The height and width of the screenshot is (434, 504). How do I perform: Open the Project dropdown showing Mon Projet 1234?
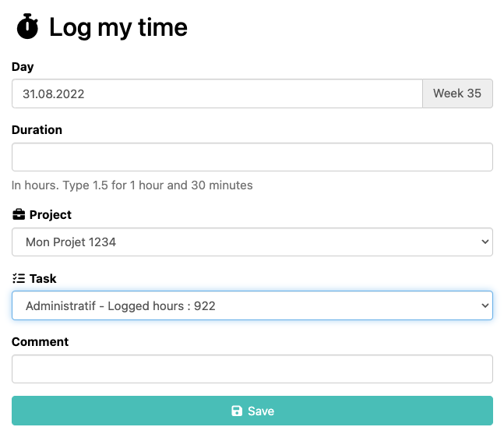tap(252, 242)
